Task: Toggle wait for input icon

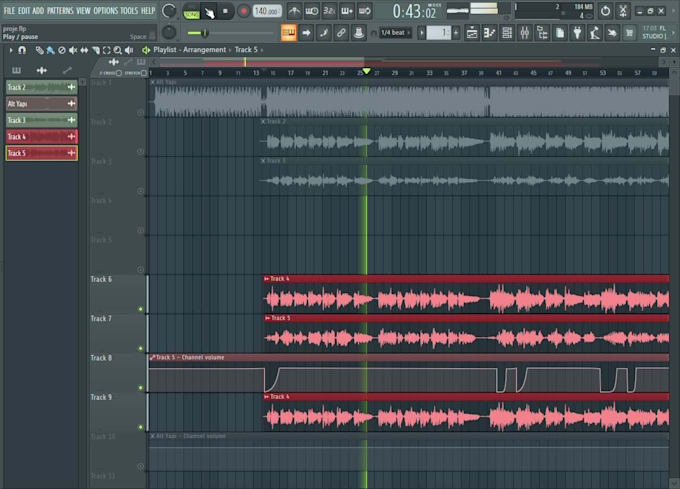Action: pos(311,11)
